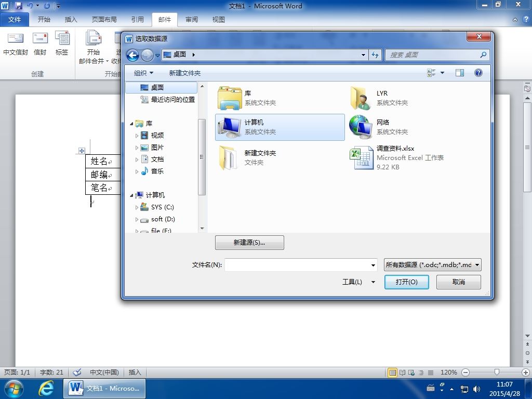Click the 新建源(S)... button
The height and width of the screenshot is (399, 532).
click(x=249, y=243)
